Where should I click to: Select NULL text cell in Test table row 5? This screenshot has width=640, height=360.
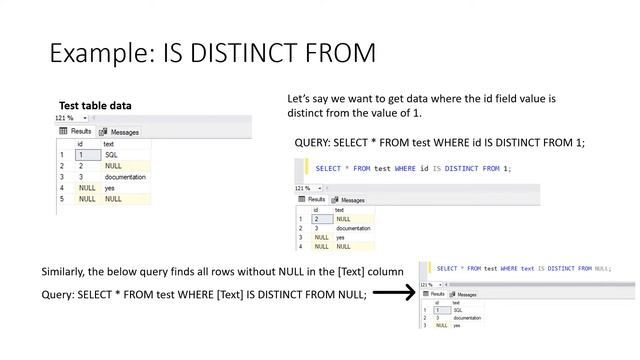pyautogui.click(x=126, y=199)
